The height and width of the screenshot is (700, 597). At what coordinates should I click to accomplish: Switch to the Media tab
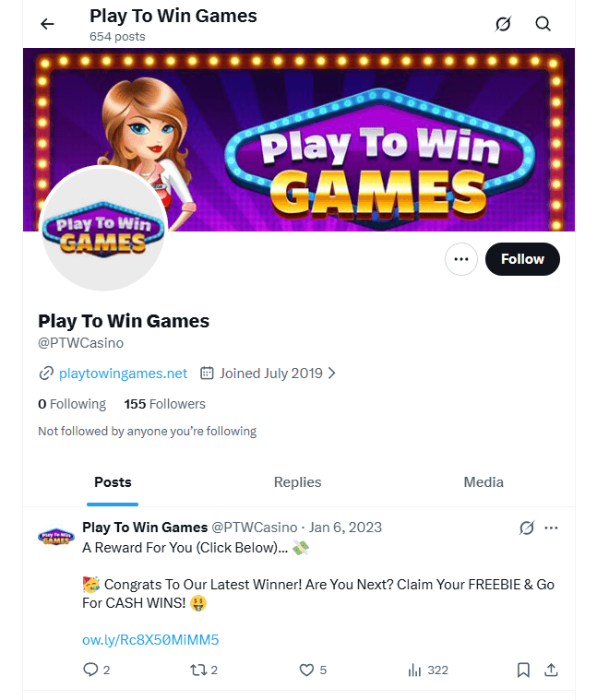[484, 482]
